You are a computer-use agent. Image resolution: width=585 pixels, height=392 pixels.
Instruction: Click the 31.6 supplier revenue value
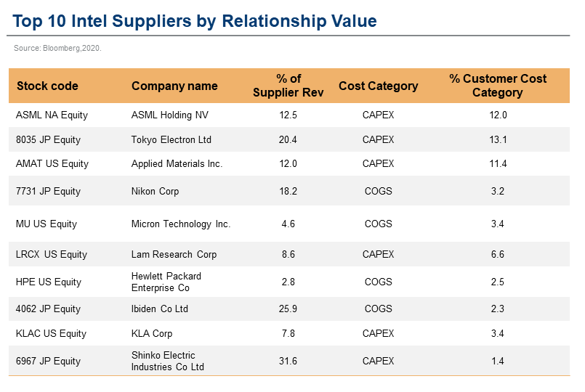[x=289, y=361]
